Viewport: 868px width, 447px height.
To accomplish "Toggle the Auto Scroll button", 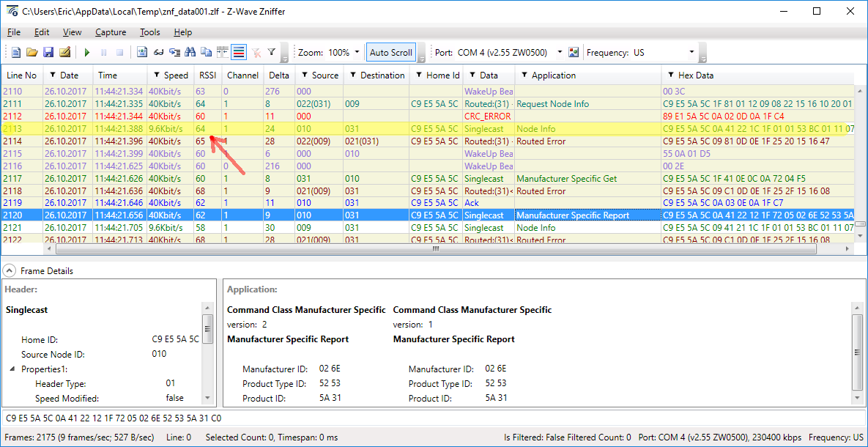I will 390,53.
